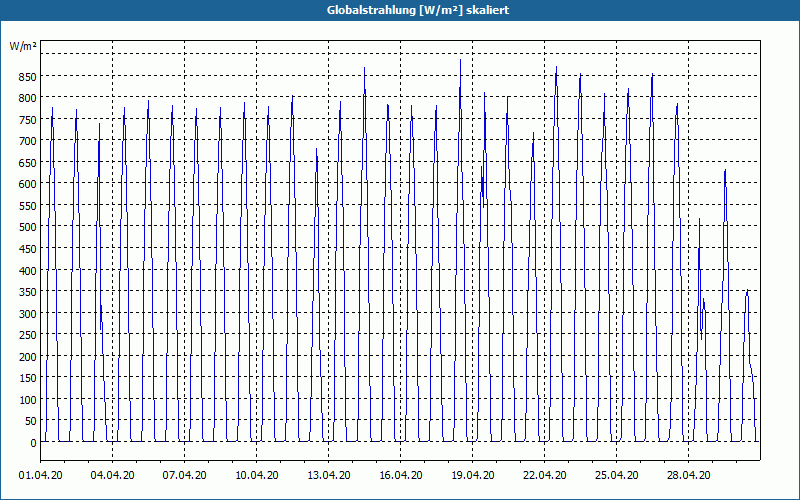Click the 01.04.20 date label
This screenshot has width=800, height=500.
[41, 475]
